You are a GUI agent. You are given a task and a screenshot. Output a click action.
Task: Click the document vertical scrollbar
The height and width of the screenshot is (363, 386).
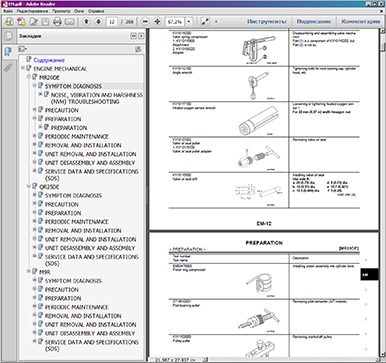pyautogui.click(x=383, y=193)
